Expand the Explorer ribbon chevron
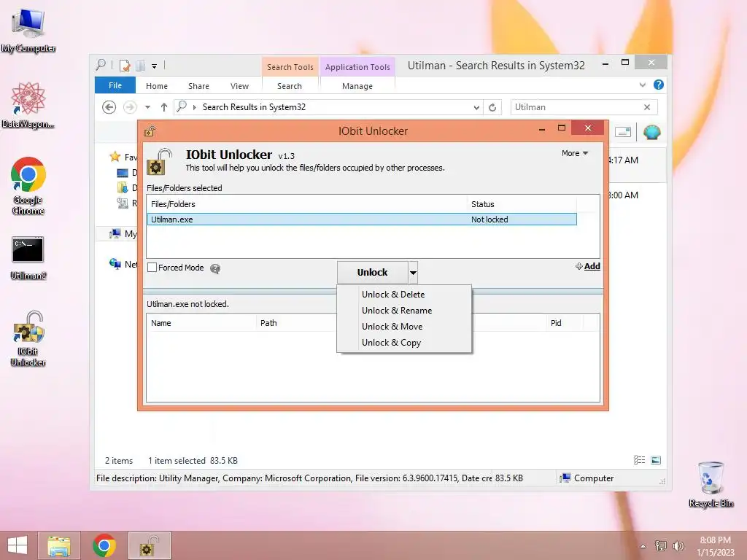Image resolution: width=747 pixels, height=560 pixels. pyautogui.click(x=643, y=85)
